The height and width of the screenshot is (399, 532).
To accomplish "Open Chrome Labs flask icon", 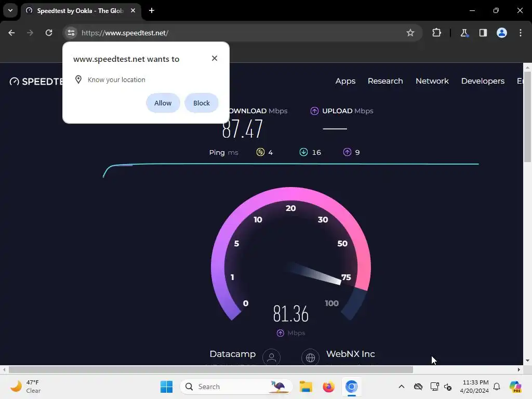I will click(x=464, y=33).
